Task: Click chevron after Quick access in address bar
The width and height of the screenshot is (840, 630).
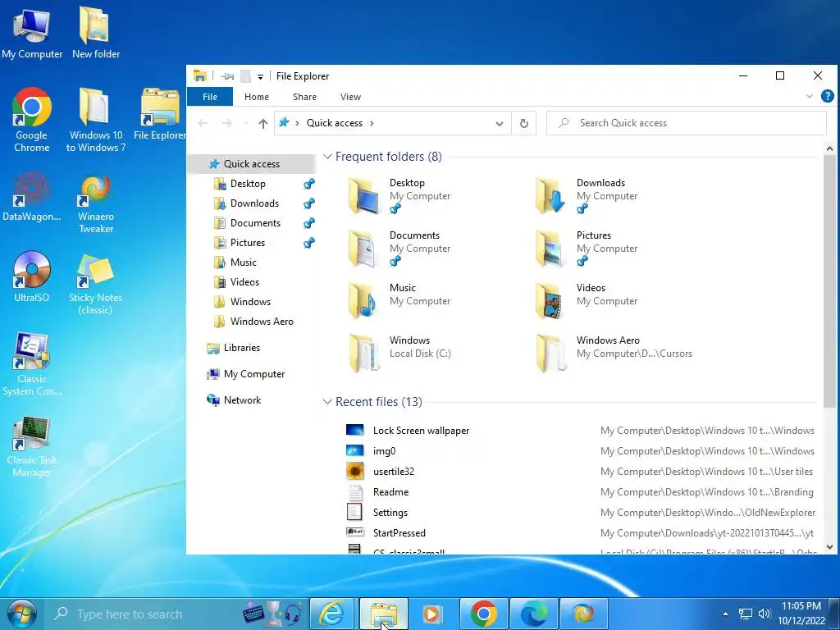Action: click(372, 123)
